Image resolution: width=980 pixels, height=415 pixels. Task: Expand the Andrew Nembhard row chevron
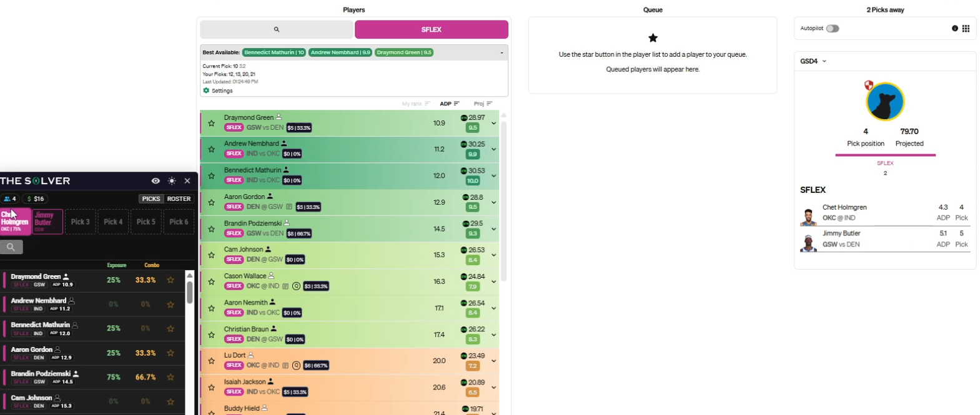point(493,150)
